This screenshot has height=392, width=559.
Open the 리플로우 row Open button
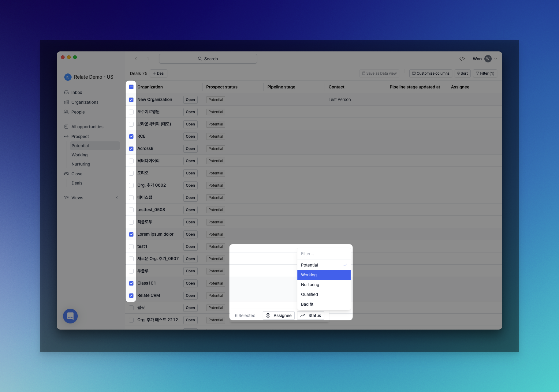coord(190,222)
